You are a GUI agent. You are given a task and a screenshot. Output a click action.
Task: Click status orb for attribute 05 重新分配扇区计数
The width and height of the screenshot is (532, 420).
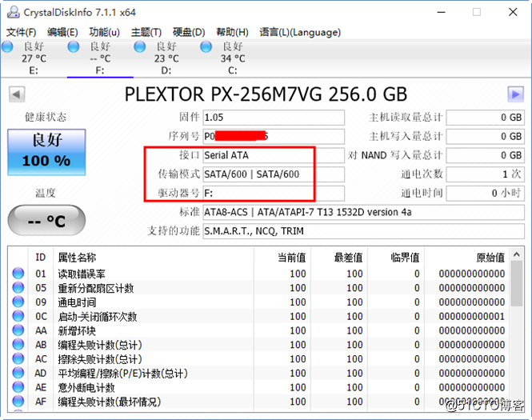[x=18, y=287]
